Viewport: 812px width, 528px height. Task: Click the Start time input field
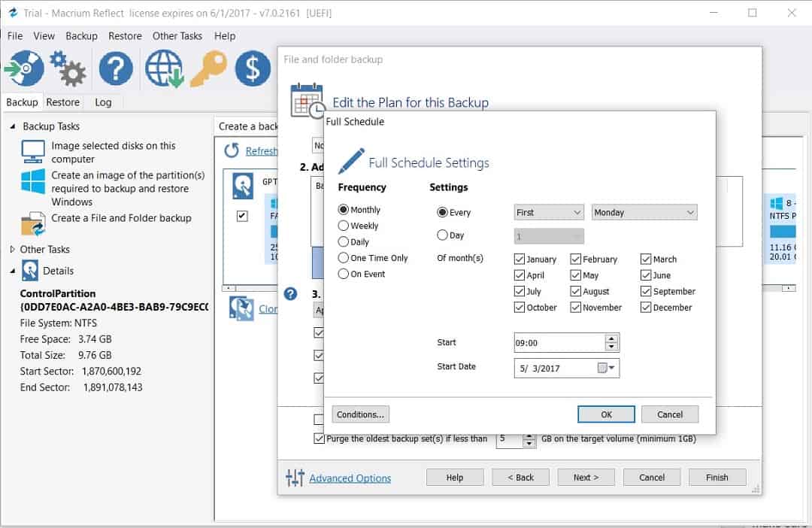(559, 342)
